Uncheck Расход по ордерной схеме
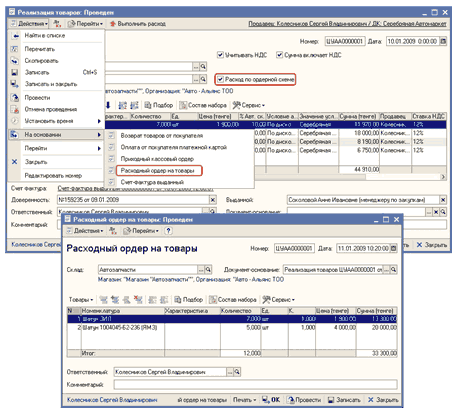Screen dimensions: 458x413 pos(220,79)
